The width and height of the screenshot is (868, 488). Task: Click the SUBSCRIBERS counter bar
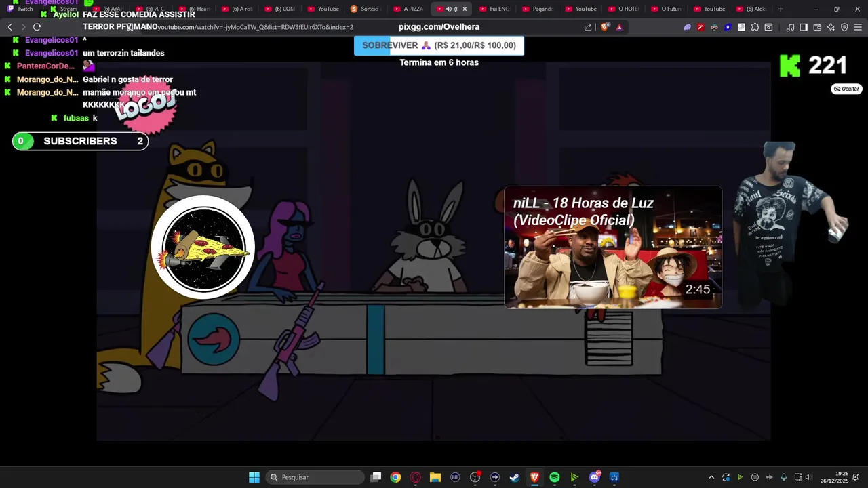point(80,141)
